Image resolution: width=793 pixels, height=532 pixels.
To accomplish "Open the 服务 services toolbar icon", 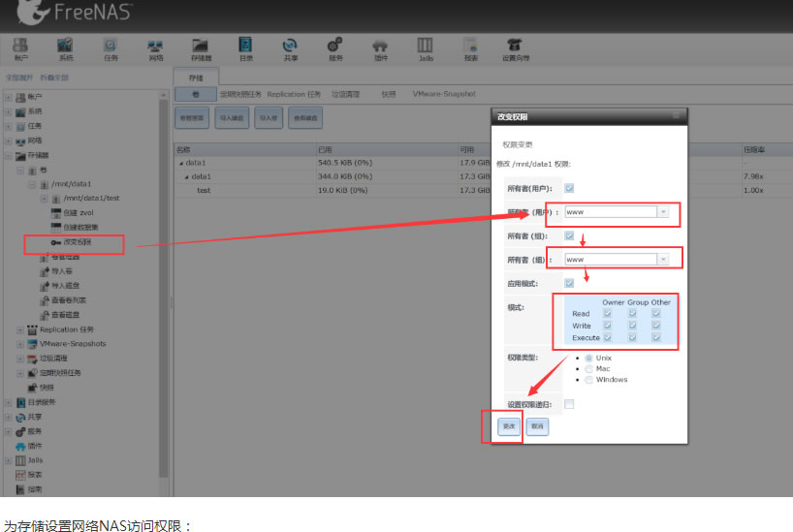I will [335, 49].
